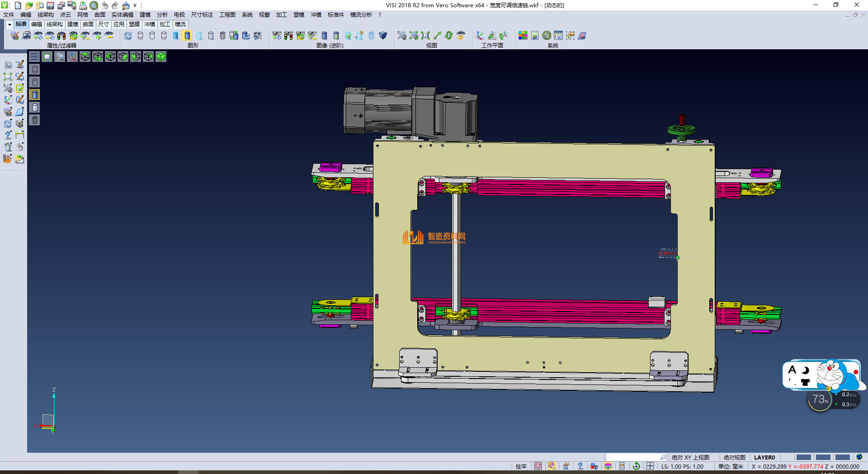
Task: Open the 实体编辑 menu
Action: pos(122,15)
